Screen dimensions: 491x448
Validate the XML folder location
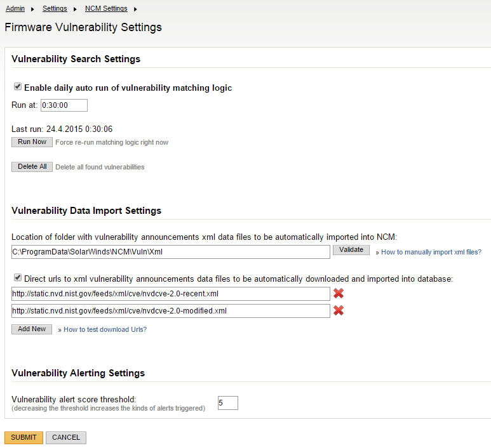351,250
